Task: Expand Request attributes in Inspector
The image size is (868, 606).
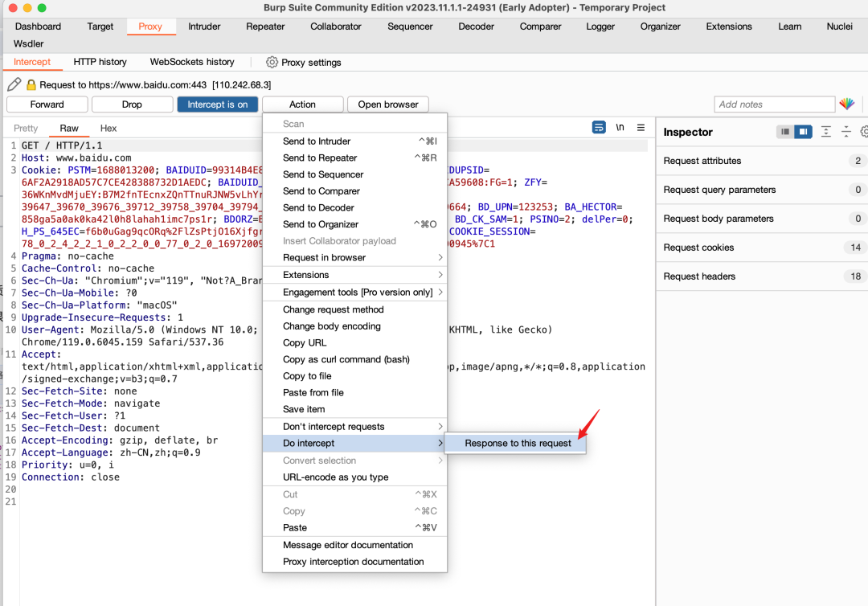Action: (x=762, y=161)
